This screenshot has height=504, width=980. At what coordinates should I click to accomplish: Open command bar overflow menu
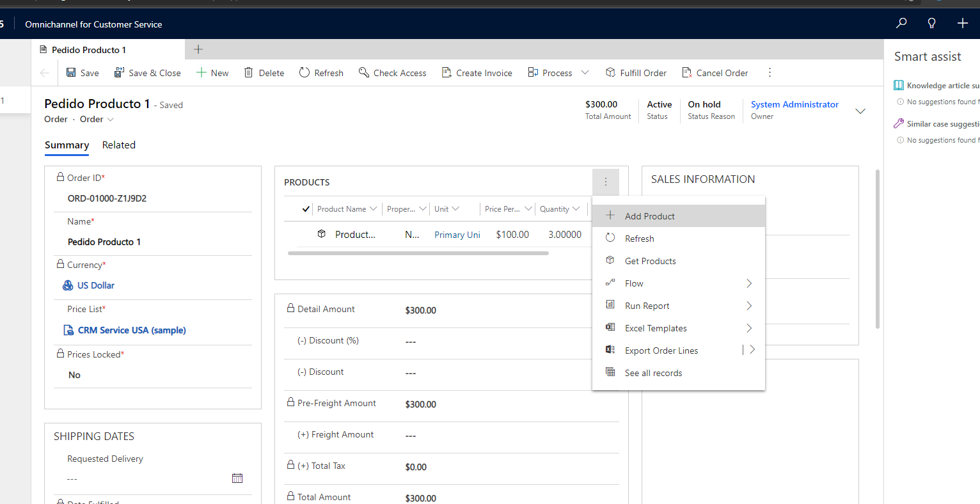point(770,73)
